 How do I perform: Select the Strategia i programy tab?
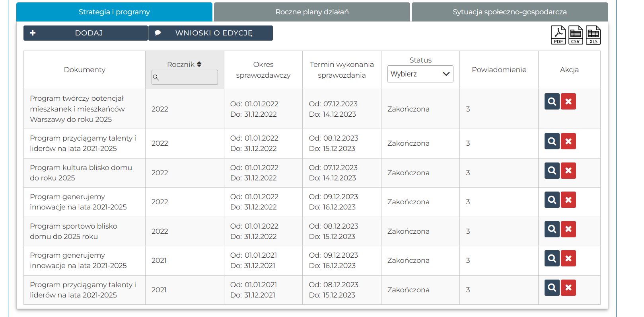114,12
